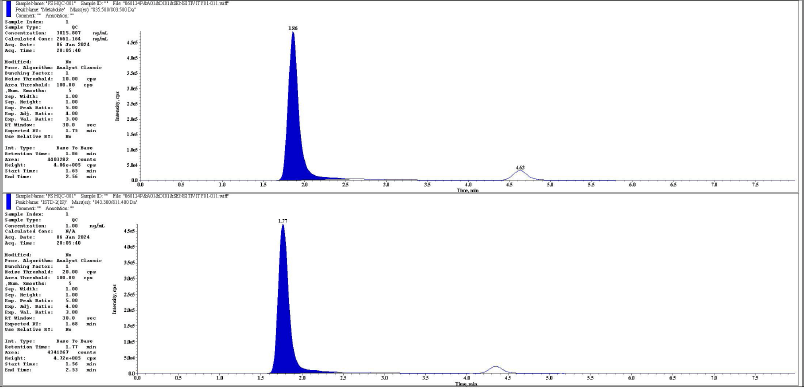Screen dimensions: 804x389
Task: Click the blue marker beside the top chromatogram header
Action: point(8,9)
